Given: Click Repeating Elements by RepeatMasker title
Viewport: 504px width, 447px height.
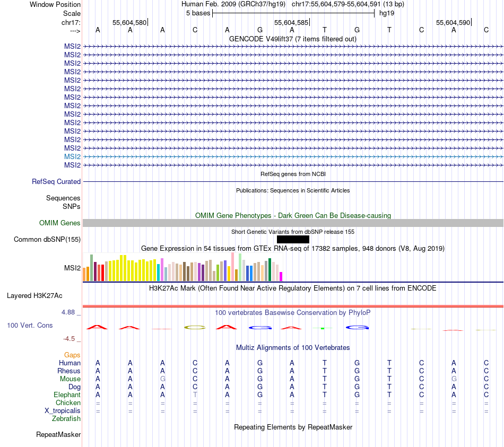Looking at the screenshot, I should 293,427.
